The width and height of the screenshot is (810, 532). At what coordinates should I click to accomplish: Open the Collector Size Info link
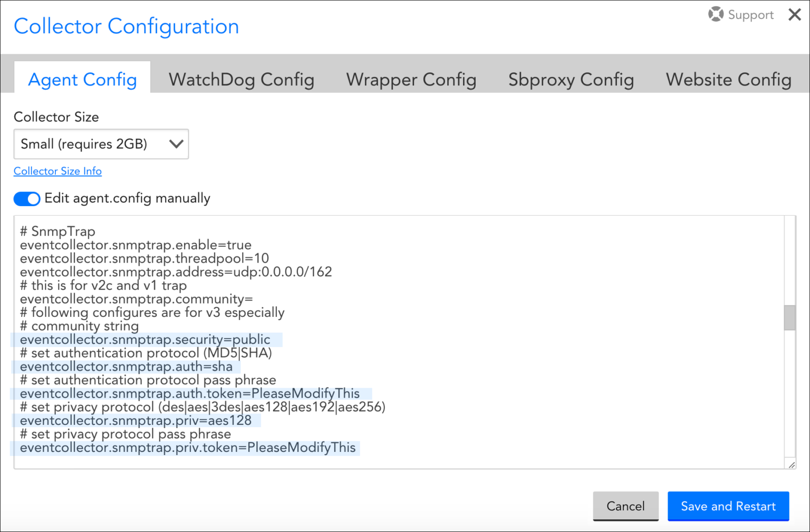coord(57,171)
